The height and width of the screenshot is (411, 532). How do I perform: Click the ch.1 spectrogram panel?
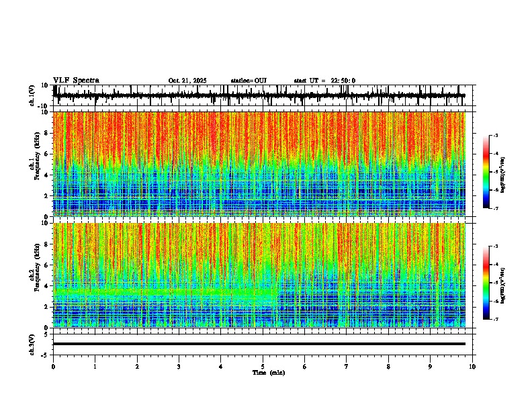click(x=259, y=164)
